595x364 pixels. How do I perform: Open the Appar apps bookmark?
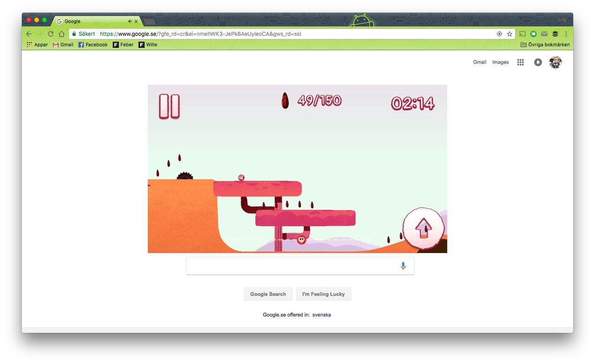click(37, 45)
